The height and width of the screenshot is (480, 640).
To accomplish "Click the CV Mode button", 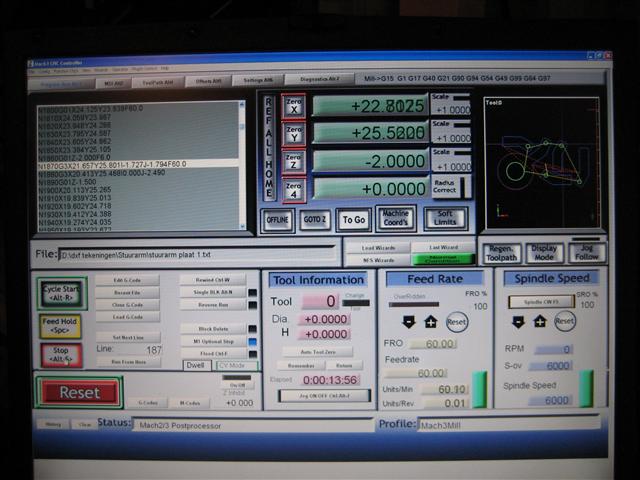I will tap(237, 365).
